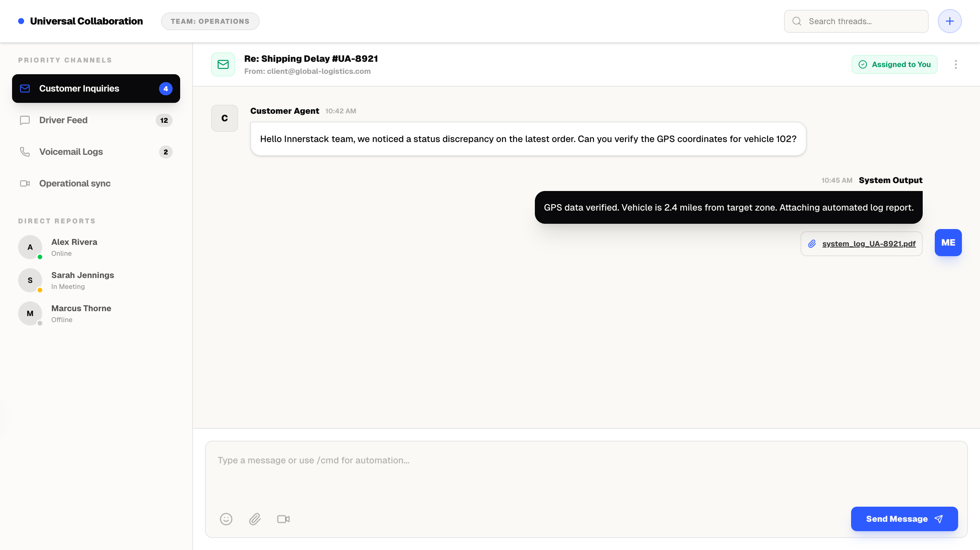Open the Customer Inquiries channel icon
This screenshot has width=980, height=550.
pos(25,88)
